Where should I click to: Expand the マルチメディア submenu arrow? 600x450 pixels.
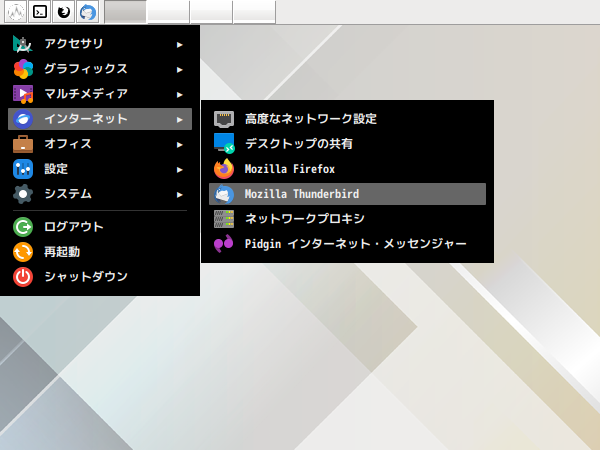pos(179,95)
